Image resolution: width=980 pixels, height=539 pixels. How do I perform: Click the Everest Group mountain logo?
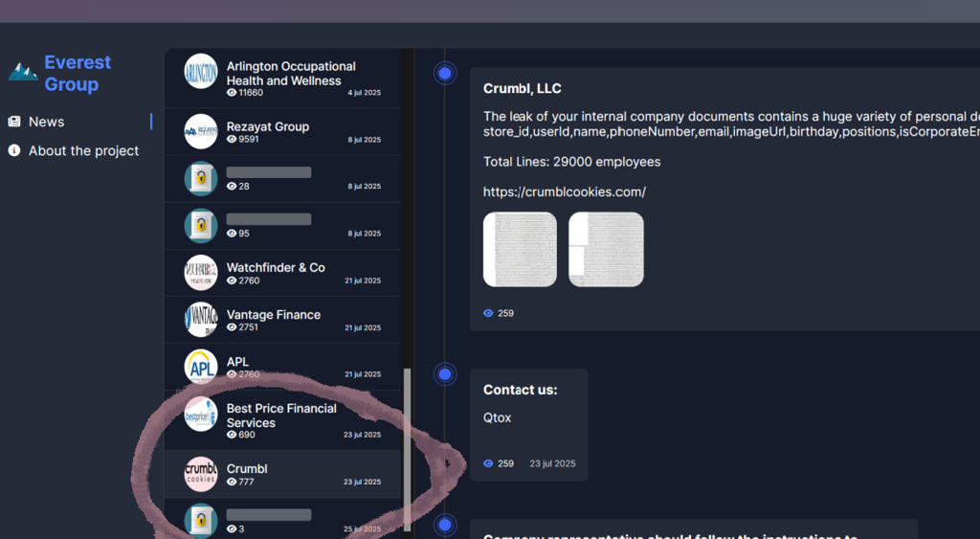[x=23, y=73]
